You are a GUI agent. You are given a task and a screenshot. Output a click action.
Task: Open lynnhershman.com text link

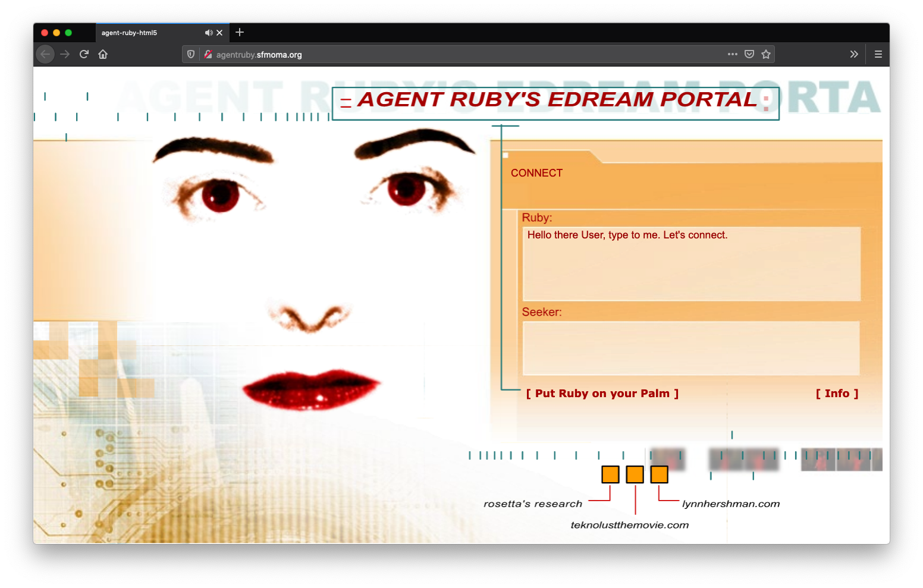click(x=731, y=504)
